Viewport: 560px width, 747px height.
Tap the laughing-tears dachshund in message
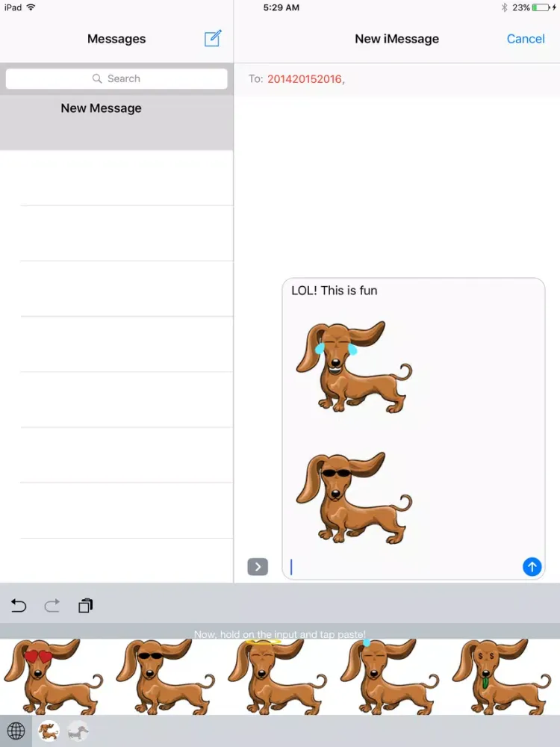coord(353,367)
